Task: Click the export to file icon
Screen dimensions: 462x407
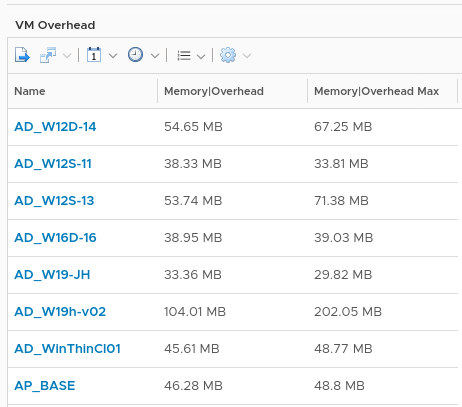Action: click(x=22, y=55)
